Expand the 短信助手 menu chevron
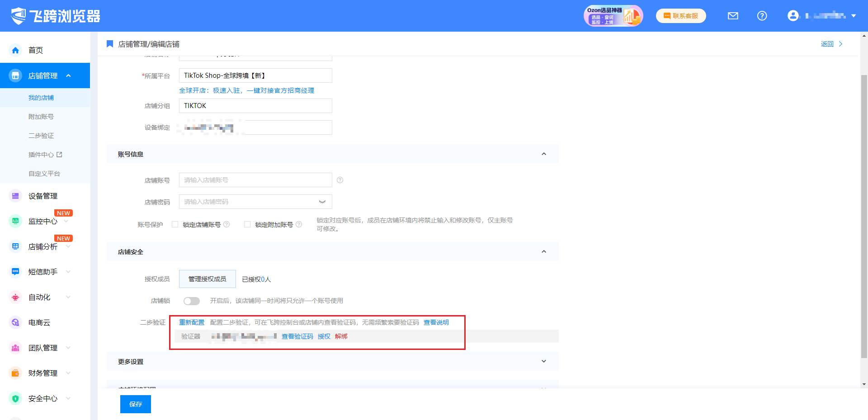Viewport: 868px width, 420px height. [x=68, y=272]
